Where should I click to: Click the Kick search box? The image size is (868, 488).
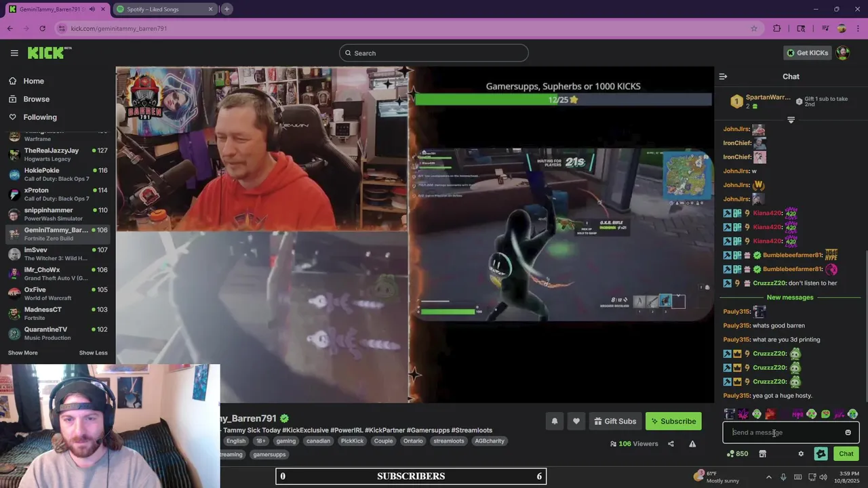(x=434, y=53)
